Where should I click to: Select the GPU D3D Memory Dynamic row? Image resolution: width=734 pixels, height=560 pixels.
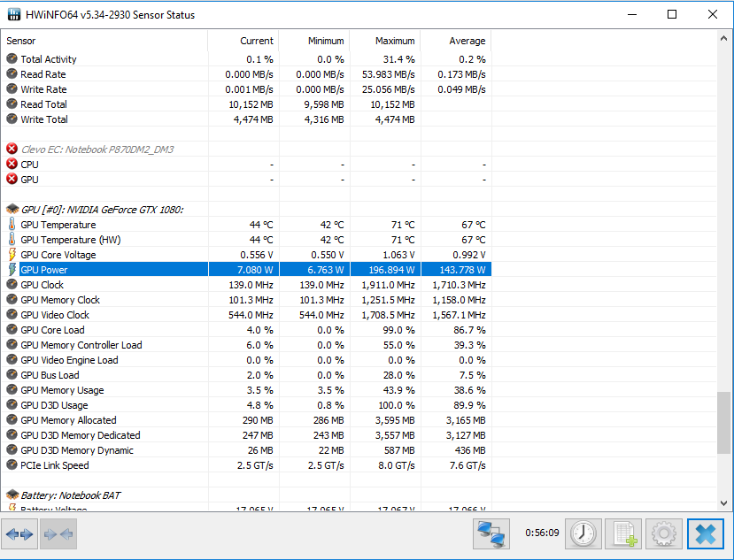[246, 450]
